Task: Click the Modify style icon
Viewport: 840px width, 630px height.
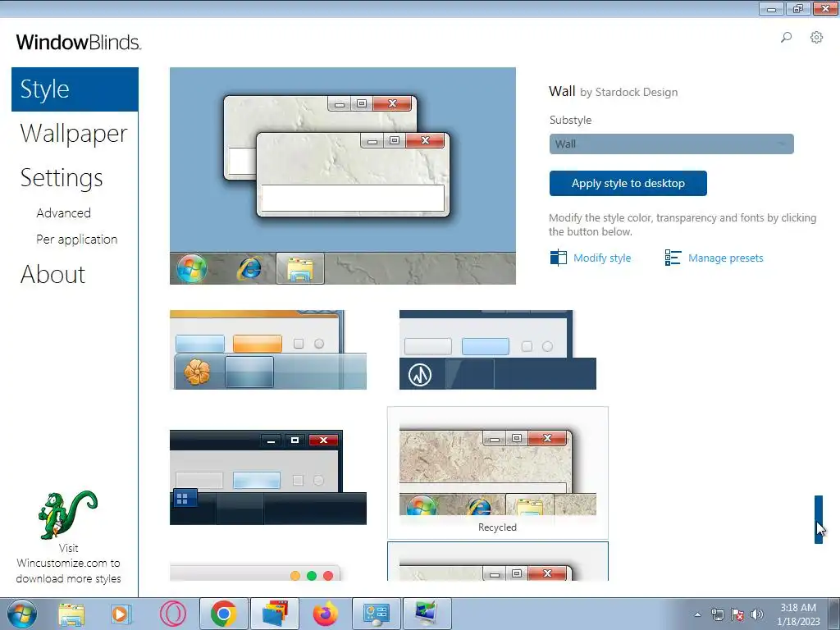Action: pyautogui.click(x=558, y=258)
